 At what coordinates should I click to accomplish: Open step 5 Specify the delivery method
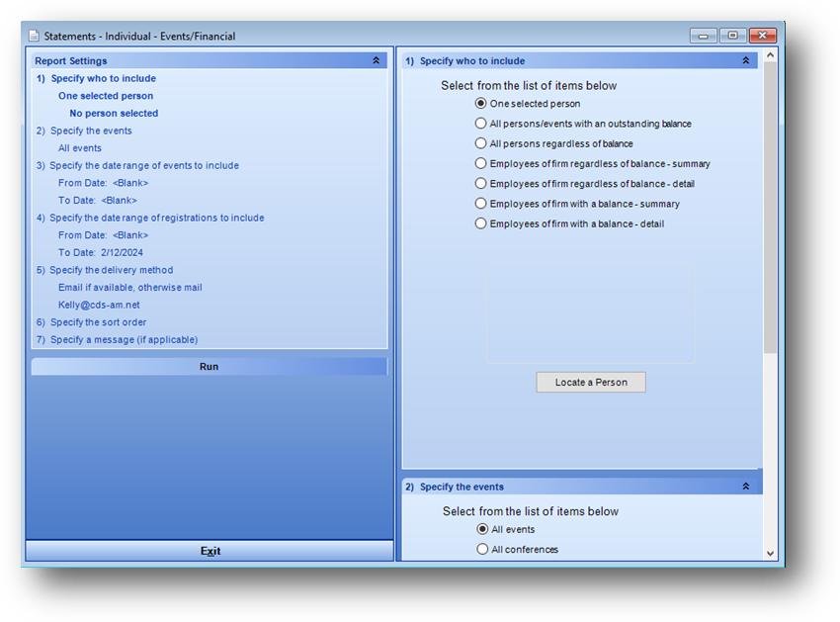(x=105, y=270)
